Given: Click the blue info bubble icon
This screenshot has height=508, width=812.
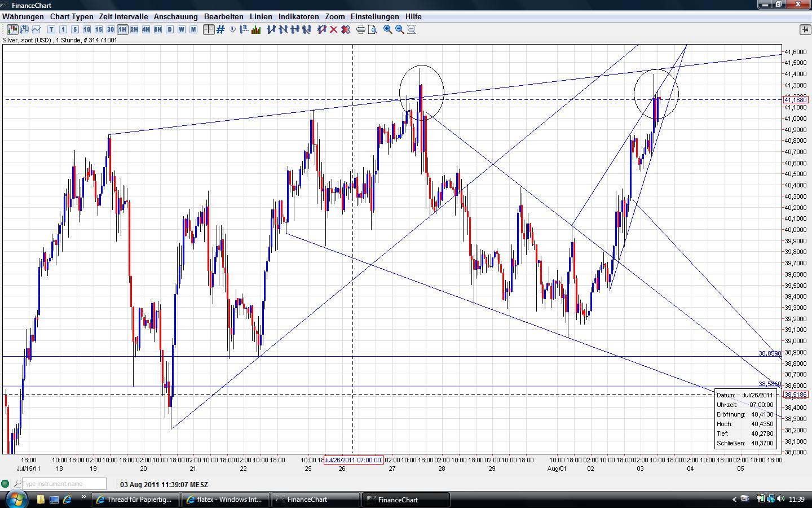Looking at the screenshot, I should pos(233,29).
